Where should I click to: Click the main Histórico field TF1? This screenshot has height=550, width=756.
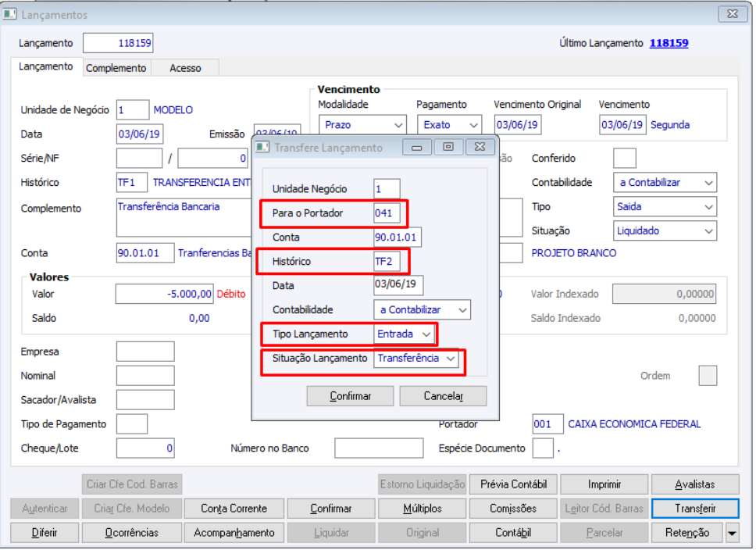132,182
